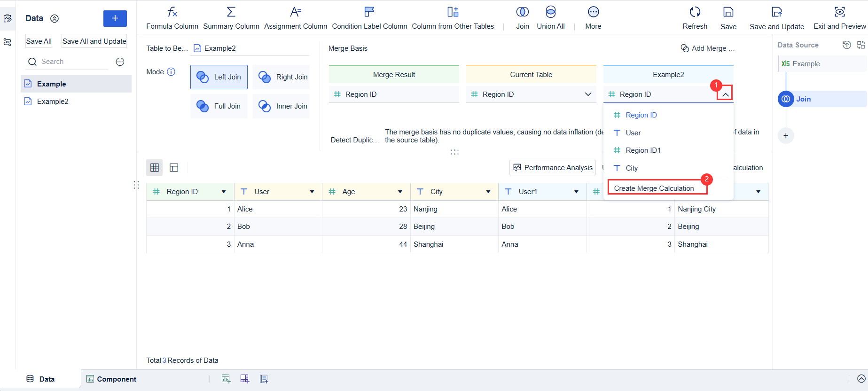The width and height of the screenshot is (868, 391).
Task: Click the Performance Analysis button
Action: [553, 168]
